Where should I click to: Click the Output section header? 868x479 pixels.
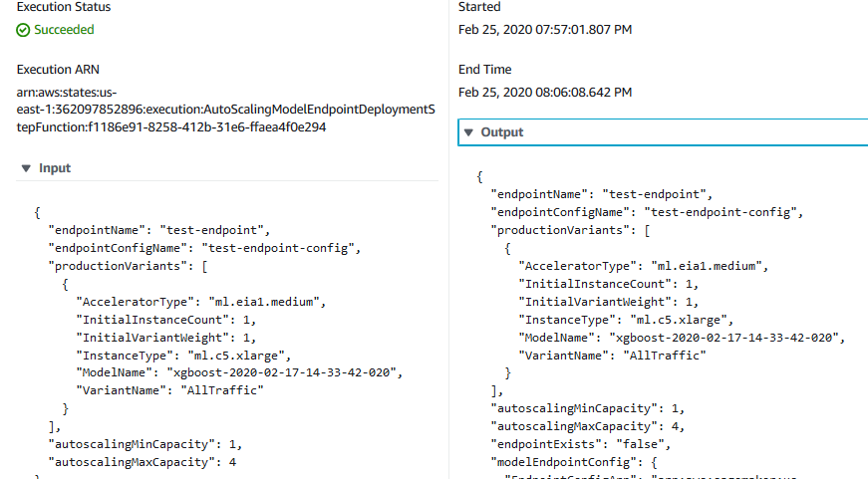663,132
